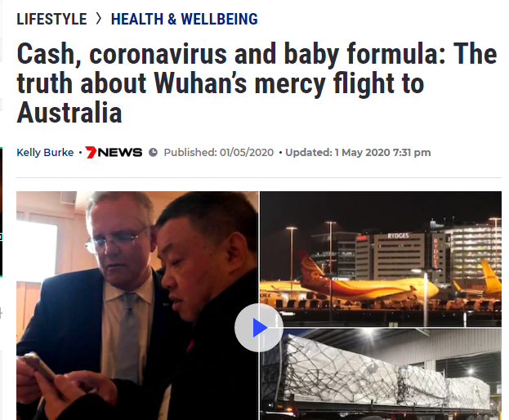The width and height of the screenshot is (509, 420).
Task: Open the LIFESTYLE breadcrumb section
Action: point(51,19)
